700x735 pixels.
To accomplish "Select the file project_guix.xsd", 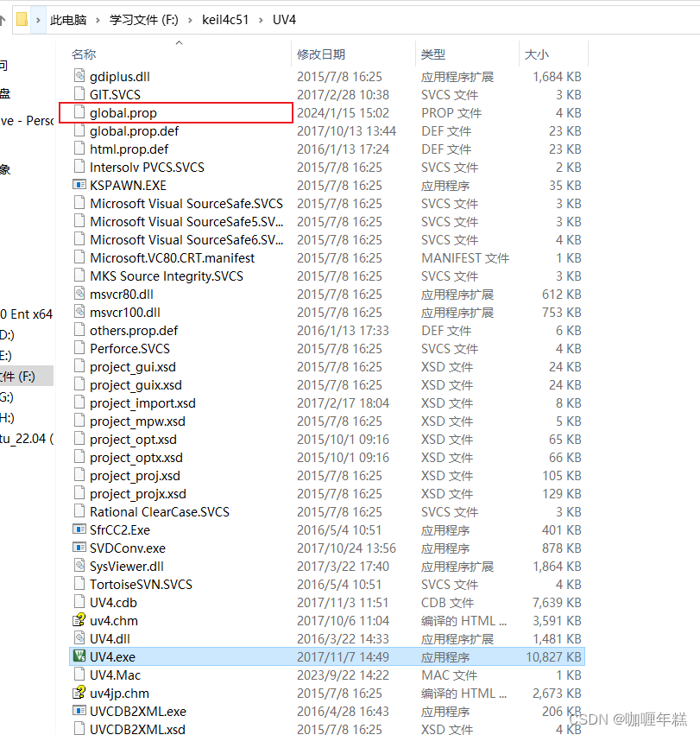I will [136, 385].
